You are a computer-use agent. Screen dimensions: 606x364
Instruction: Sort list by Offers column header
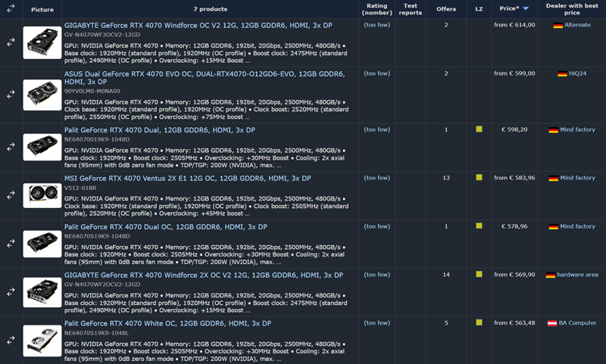pyautogui.click(x=446, y=9)
